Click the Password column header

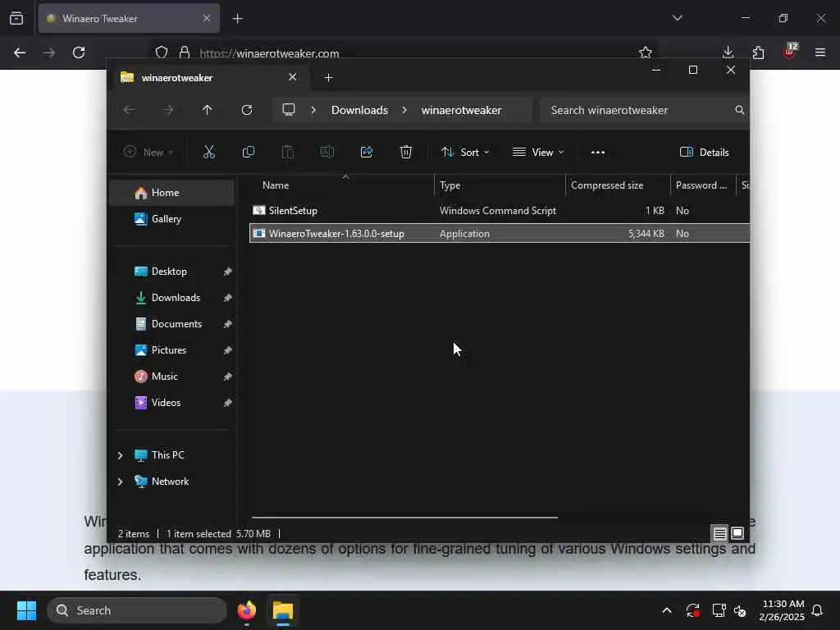[703, 185]
